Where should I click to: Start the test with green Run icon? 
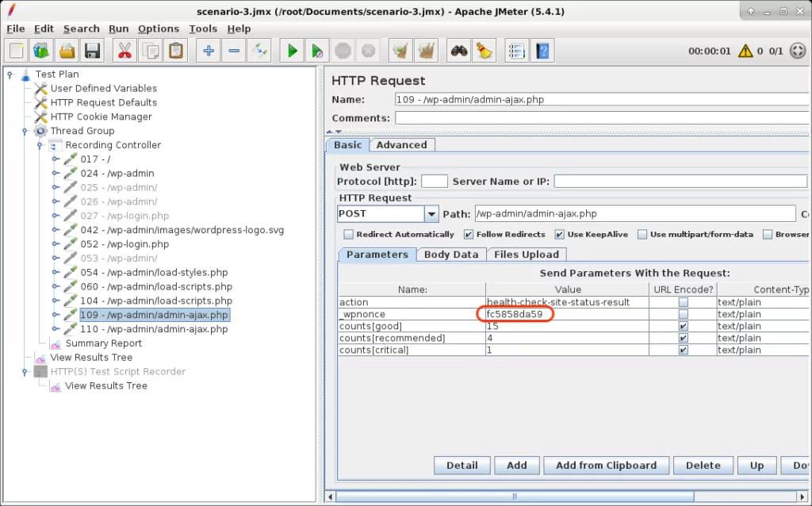(x=292, y=52)
